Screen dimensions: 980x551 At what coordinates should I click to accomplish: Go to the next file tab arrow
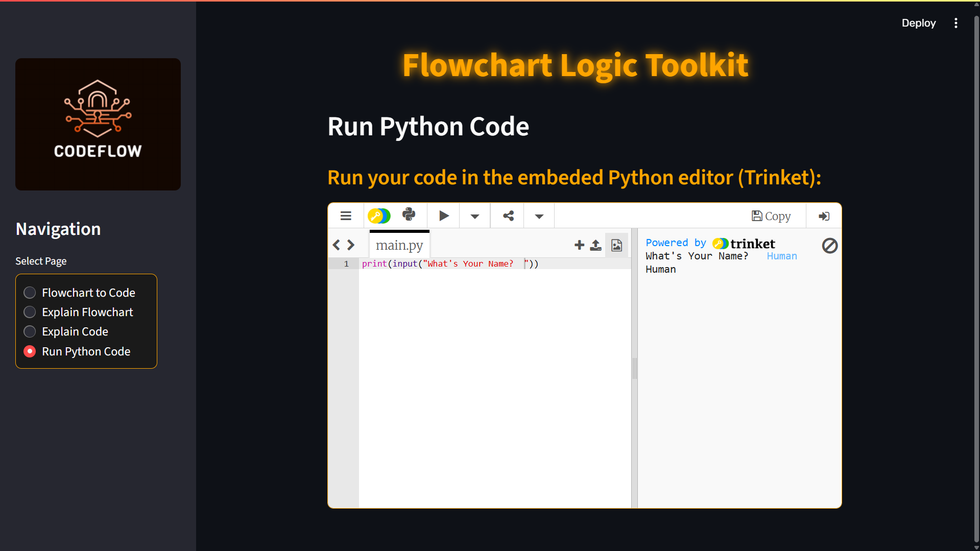(x=351, y=245)
